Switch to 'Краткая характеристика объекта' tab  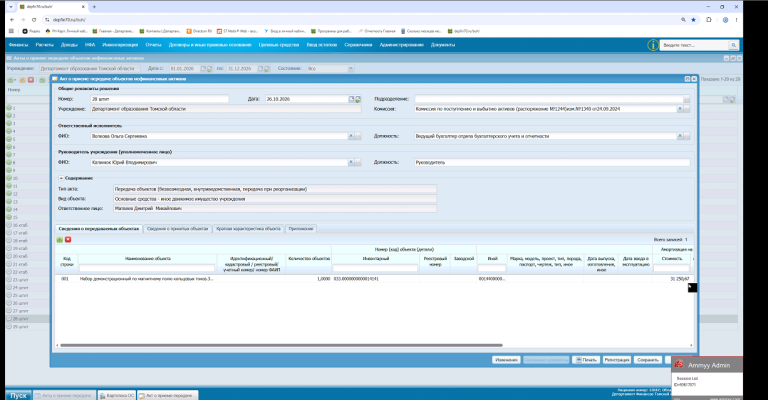click(248, 229)
